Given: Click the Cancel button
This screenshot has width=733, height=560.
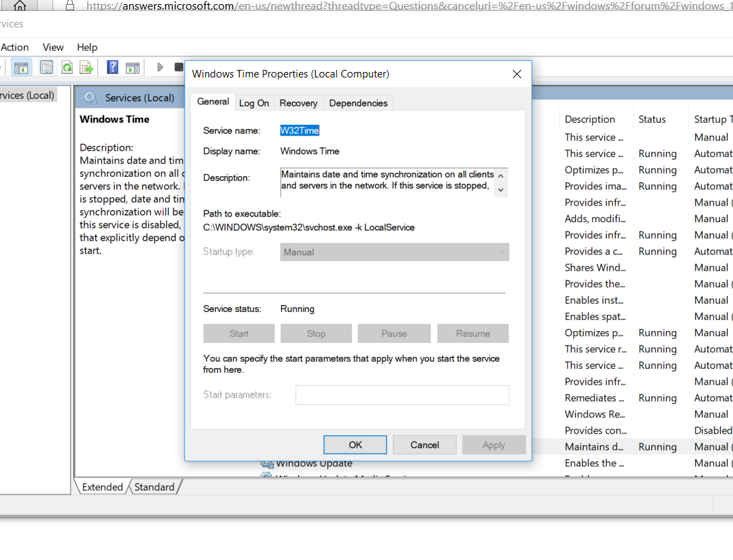Looking at the screenshot, I should click(x=424, y=445).
